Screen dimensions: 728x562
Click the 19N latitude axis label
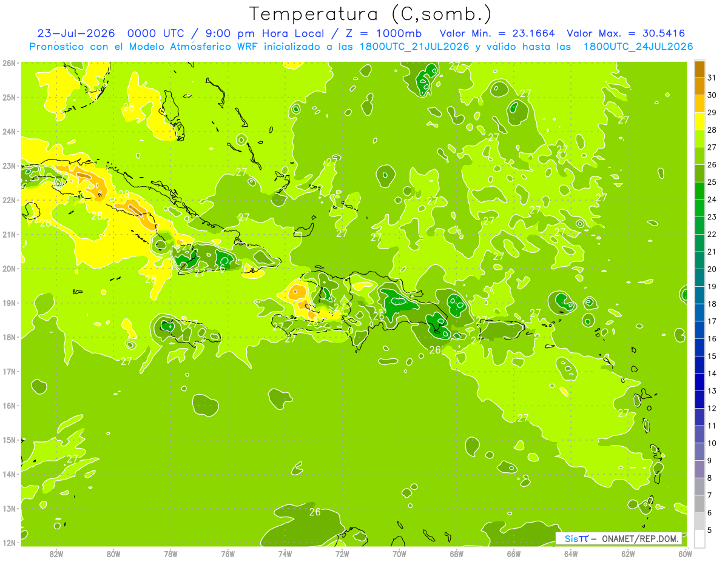click(8, 303)
